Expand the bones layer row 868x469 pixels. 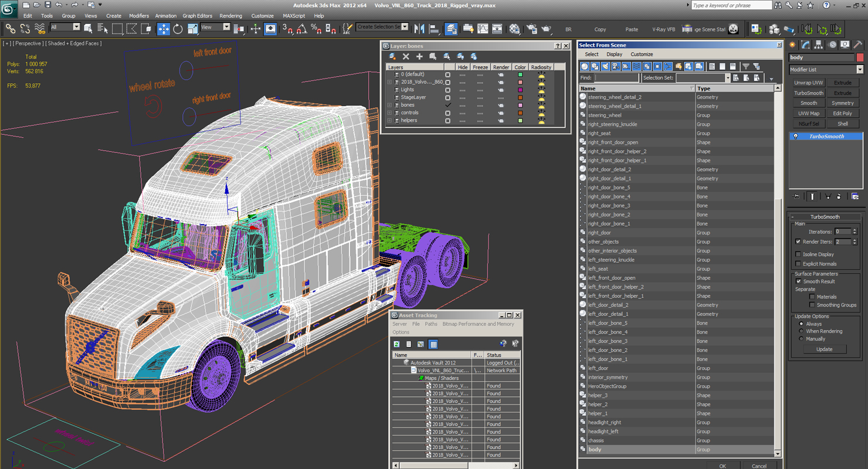pyautogui.click(x=389, y=105)
